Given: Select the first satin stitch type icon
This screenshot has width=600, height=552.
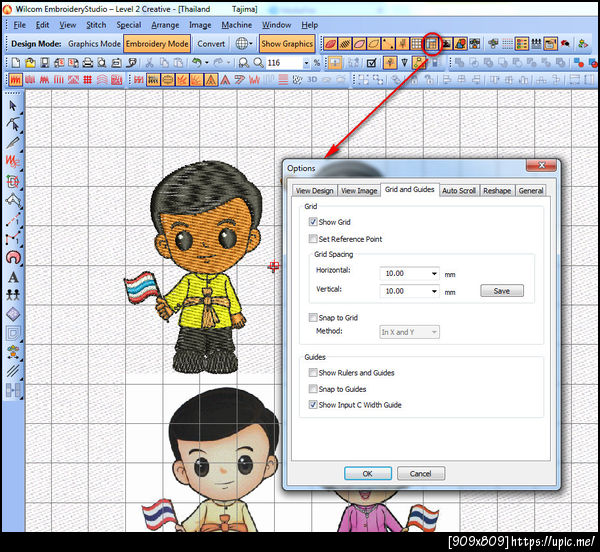Looking at the screenshot, I should 16,80.
